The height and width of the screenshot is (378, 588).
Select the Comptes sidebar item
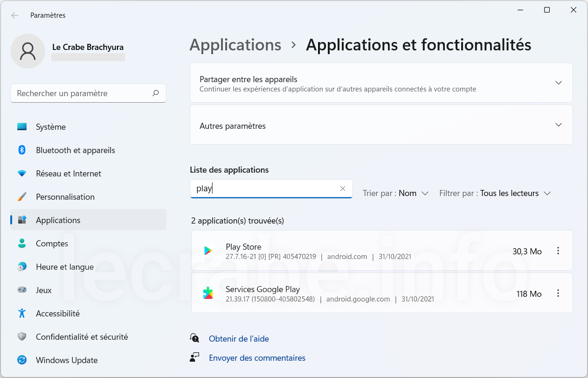[88, 244]
